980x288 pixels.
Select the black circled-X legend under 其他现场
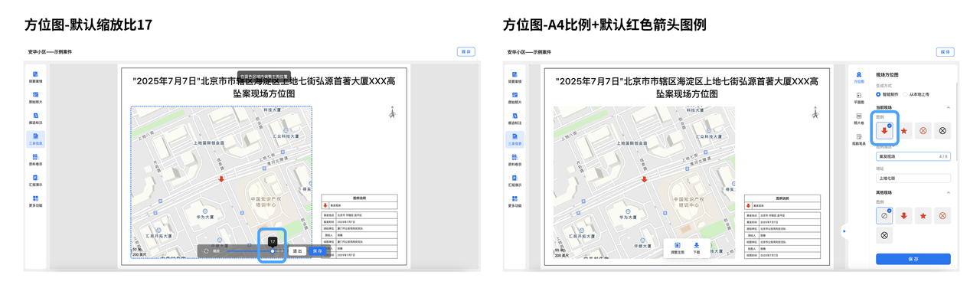[884, 236]
